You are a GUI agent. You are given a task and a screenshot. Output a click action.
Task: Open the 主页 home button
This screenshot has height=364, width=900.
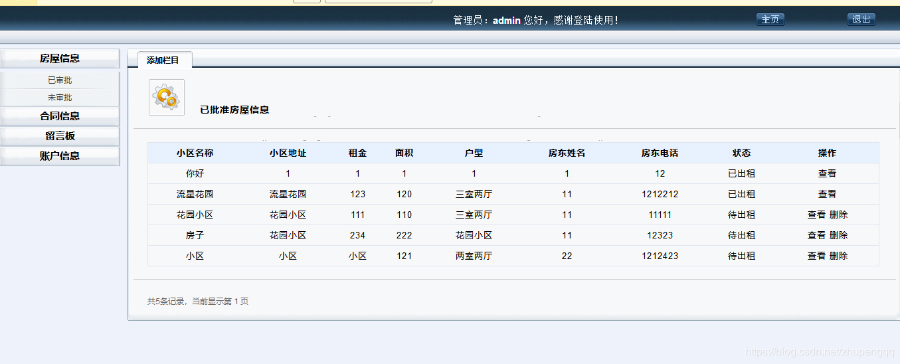point(770,20)
